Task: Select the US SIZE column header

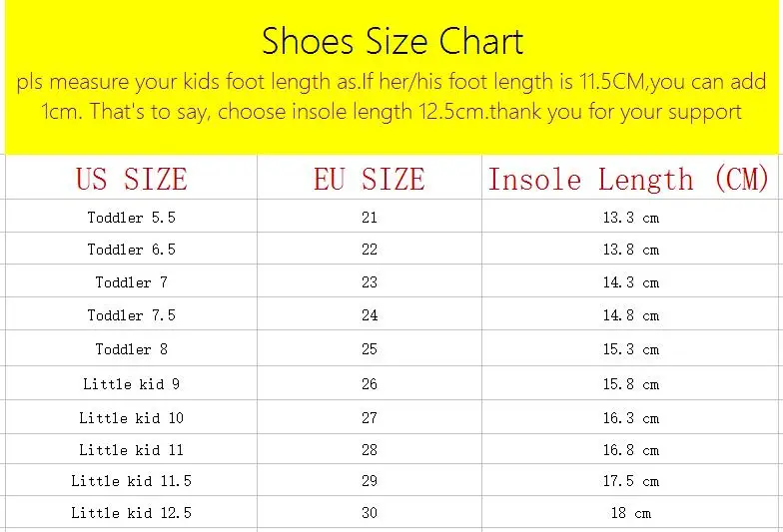Action: (132, 180)
